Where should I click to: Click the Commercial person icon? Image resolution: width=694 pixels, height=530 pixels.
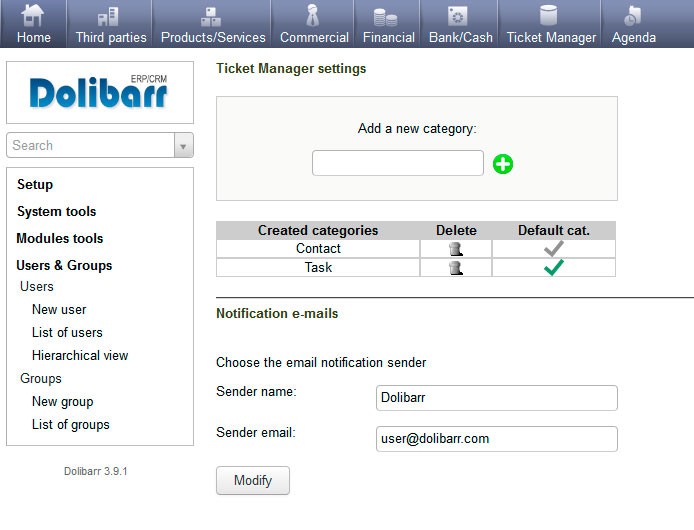[x=312, y=15]
